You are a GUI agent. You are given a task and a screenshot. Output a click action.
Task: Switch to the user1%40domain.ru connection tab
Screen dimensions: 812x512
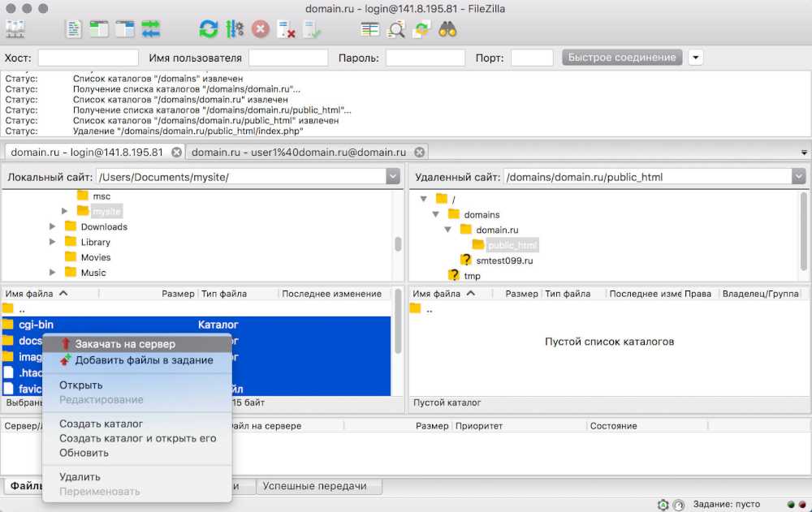298,152
